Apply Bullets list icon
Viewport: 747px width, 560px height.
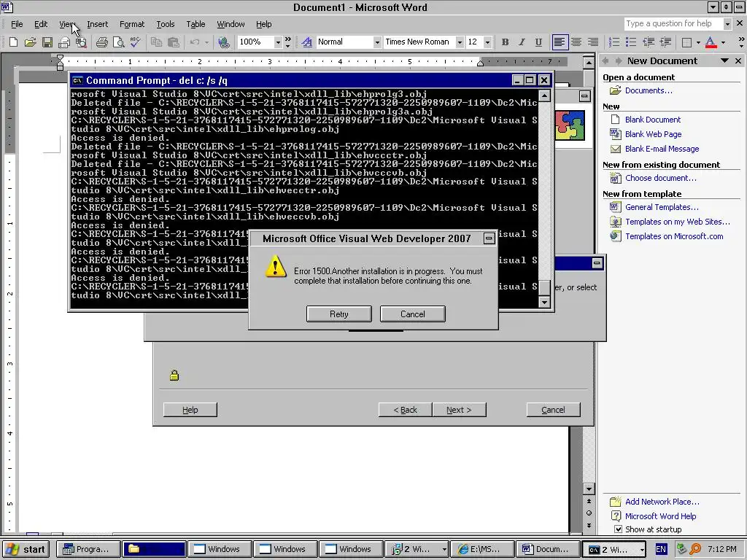(631, 42)
